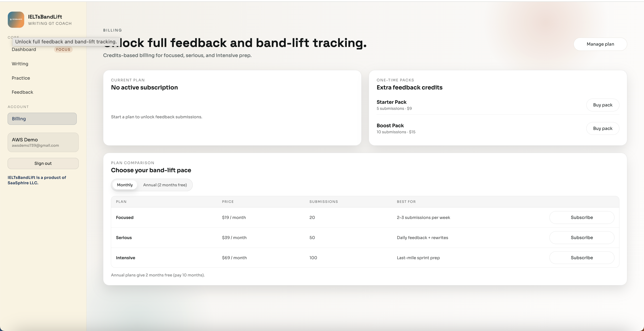Subscribe to the Focused plan

(582, 217)
